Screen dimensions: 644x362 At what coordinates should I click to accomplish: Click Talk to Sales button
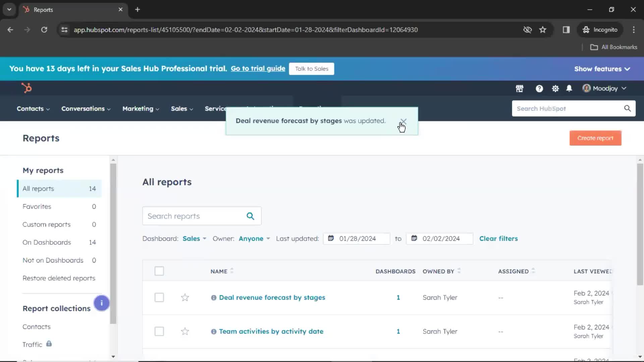pyautogui.click(x=311, y=69)
